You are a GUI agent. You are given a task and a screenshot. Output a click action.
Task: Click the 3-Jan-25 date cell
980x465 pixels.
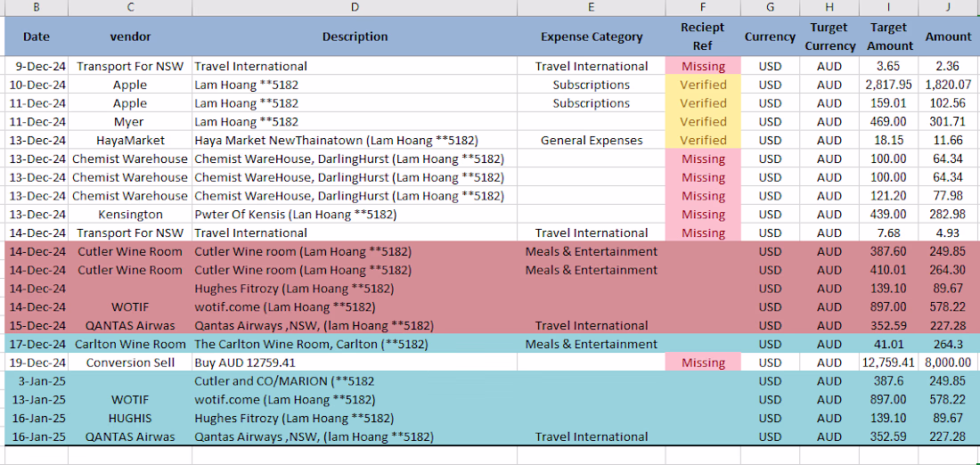pos(37,380)
